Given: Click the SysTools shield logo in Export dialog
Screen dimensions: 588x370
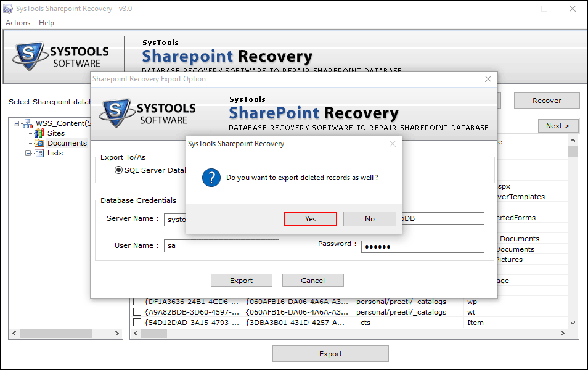Looking at the screenshot, I should [116, 113].
